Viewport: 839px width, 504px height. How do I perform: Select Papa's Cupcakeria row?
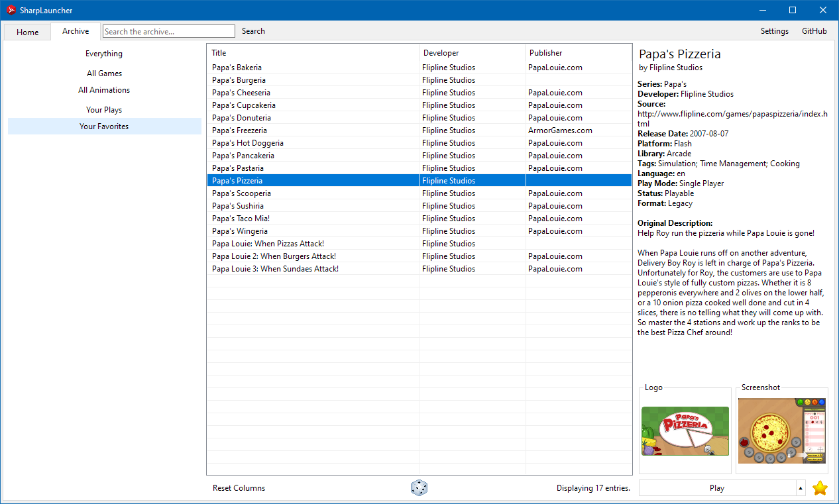tap(420, 105)
